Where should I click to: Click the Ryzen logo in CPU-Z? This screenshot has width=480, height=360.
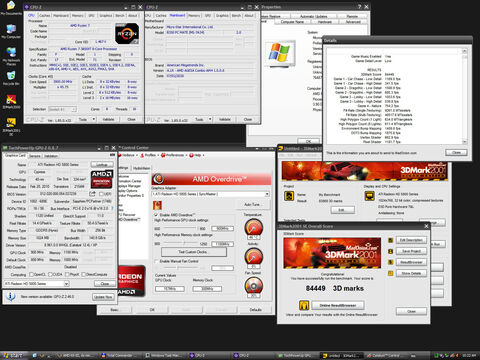point(127,33)
